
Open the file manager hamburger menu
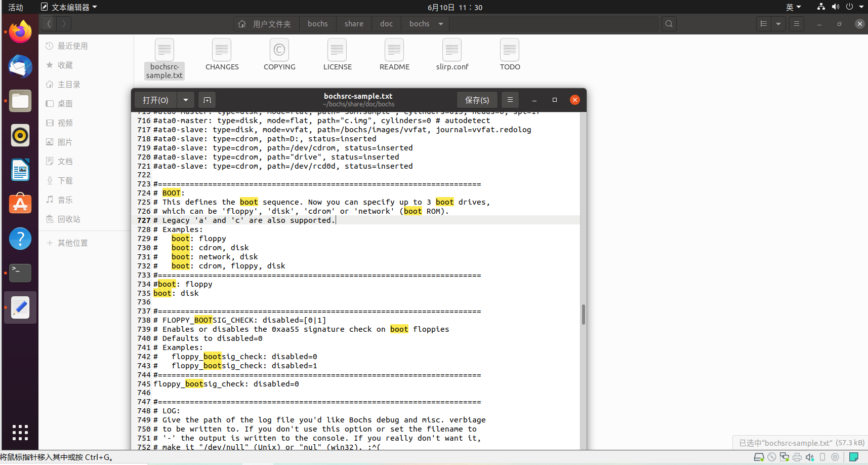797,24
